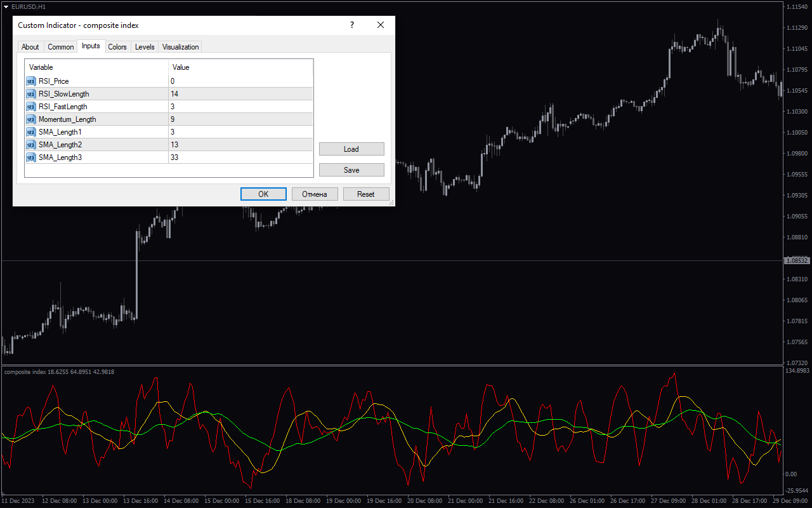Click the Отмена cancel button
This screenshot has height=508, width=812.
315,194
